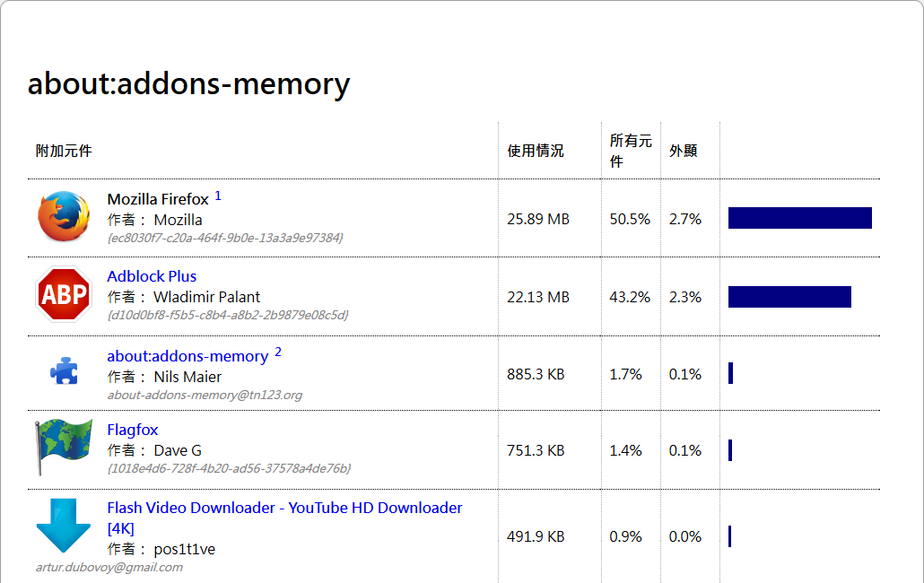
Task: Click the Adblock Plus ABP icon
Action: pyautogui.click(x=64, y=295)
